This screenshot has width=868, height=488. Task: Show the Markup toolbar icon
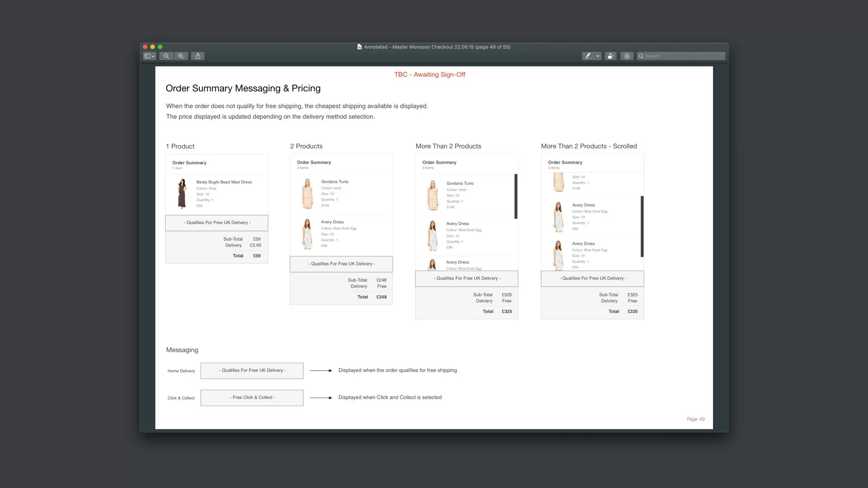627,56
